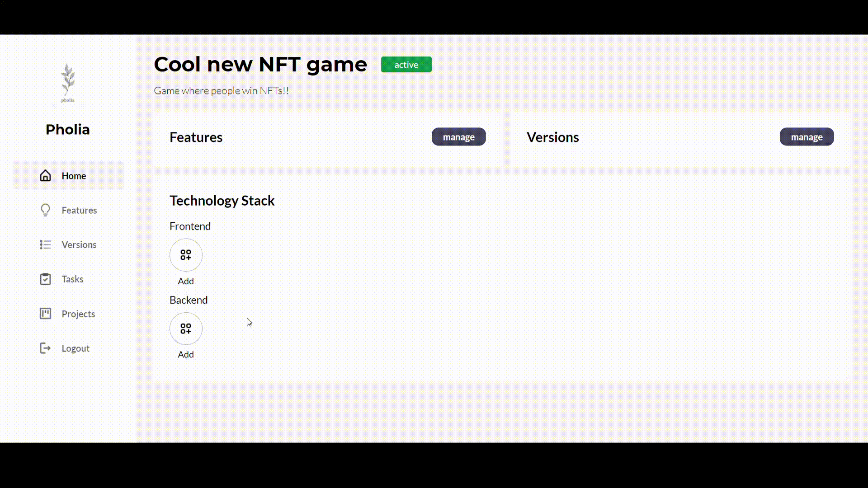The width and height of the screenshot is (868, 488).
Task: Click the Projects board icon
Action: coord(45,314)
